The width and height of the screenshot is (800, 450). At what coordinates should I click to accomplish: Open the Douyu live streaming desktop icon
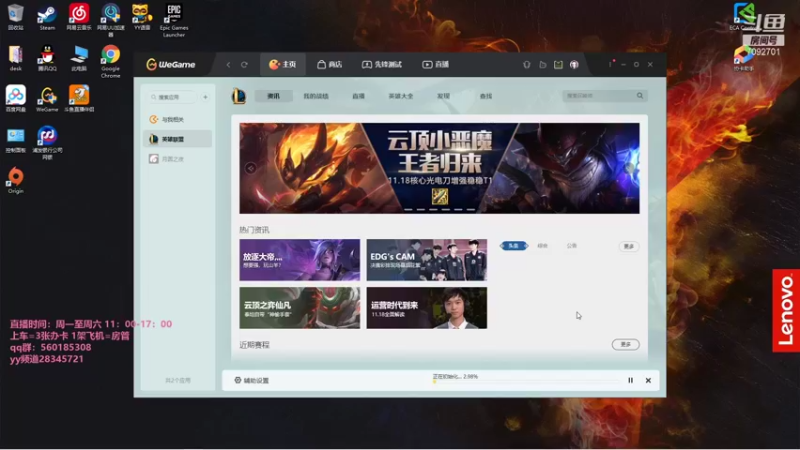pos(79,98)
